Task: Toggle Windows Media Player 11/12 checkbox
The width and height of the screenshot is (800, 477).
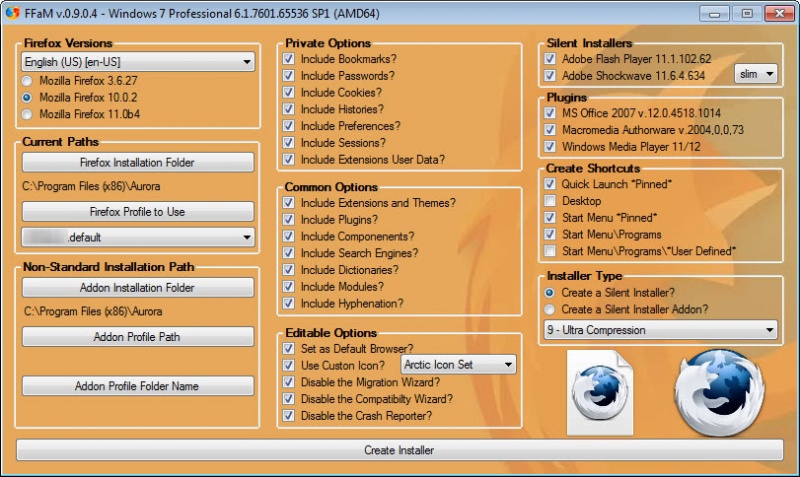Action: coord(550,146)
